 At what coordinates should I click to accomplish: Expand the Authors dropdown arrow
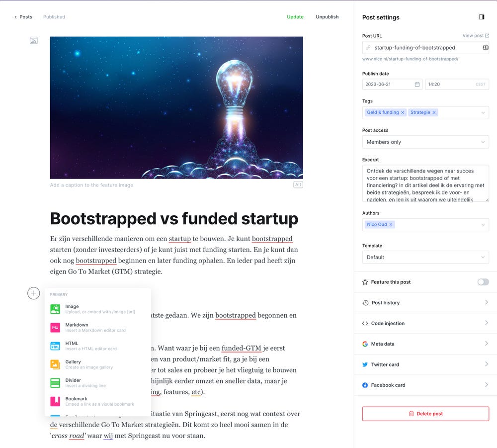click(x=483, y=224)
